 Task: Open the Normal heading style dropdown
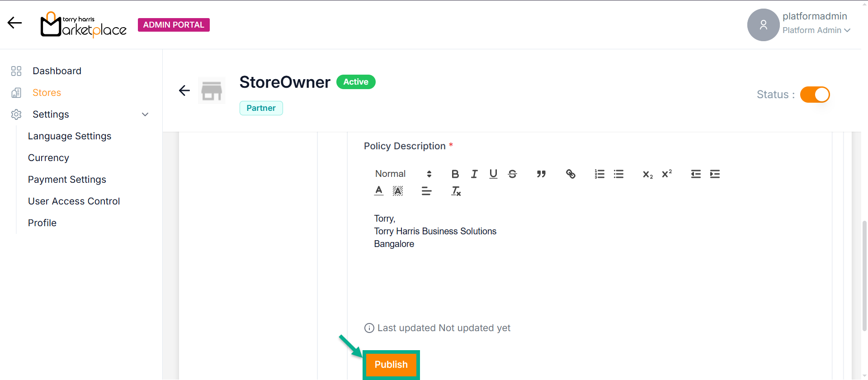pos(403,174)
